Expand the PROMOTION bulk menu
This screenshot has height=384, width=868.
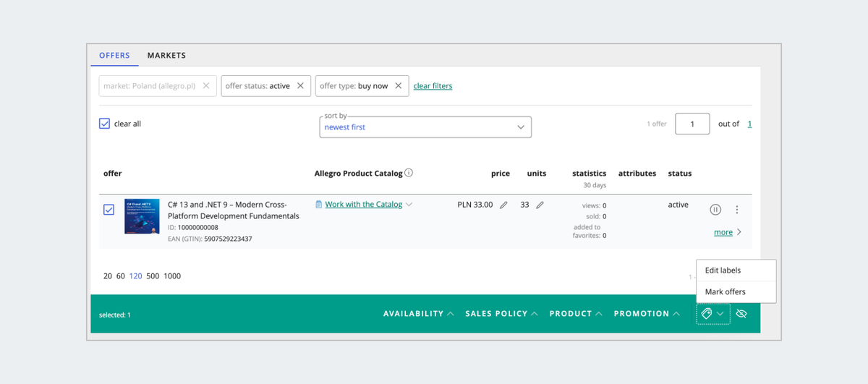647,314
